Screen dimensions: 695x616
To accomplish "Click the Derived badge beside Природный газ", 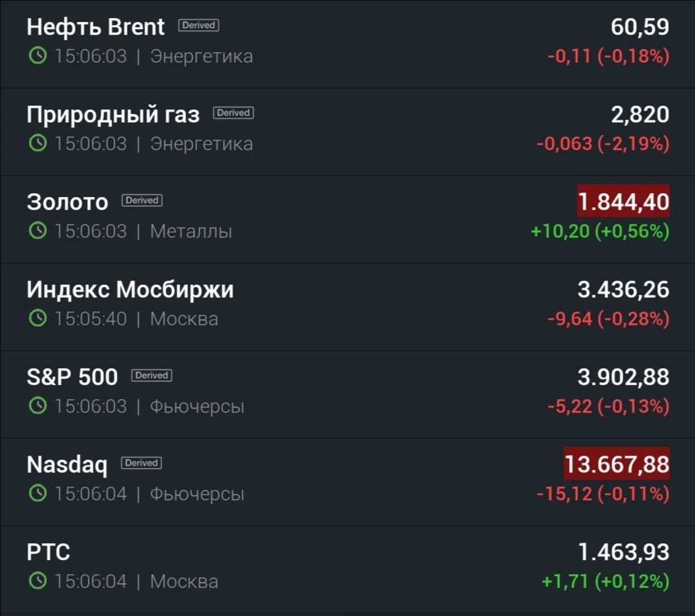I will (x=233, y=113).
